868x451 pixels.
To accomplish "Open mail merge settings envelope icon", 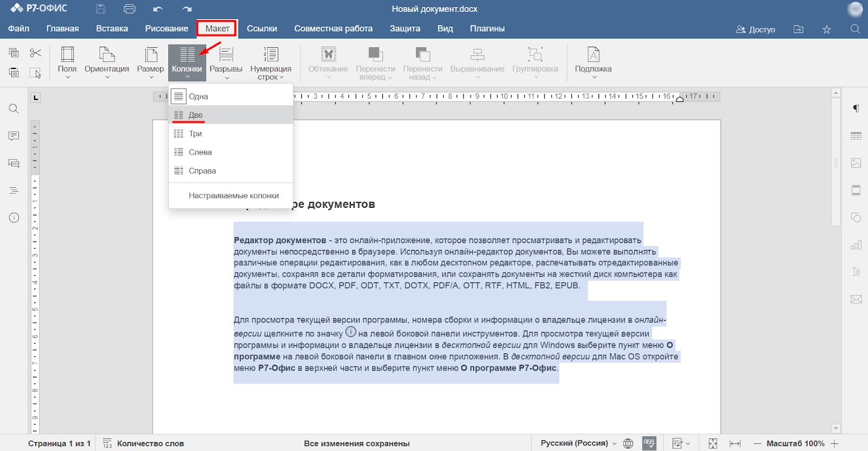I will coord(856,299).
